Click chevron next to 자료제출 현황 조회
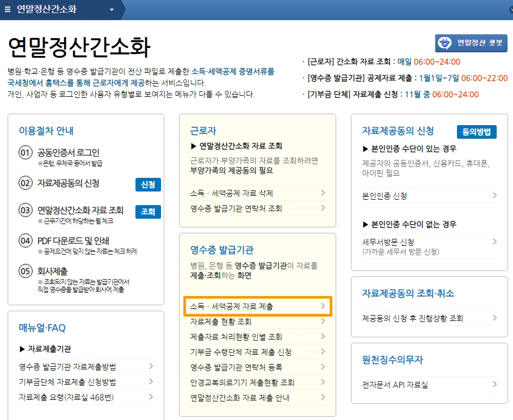 coord(323,321)
